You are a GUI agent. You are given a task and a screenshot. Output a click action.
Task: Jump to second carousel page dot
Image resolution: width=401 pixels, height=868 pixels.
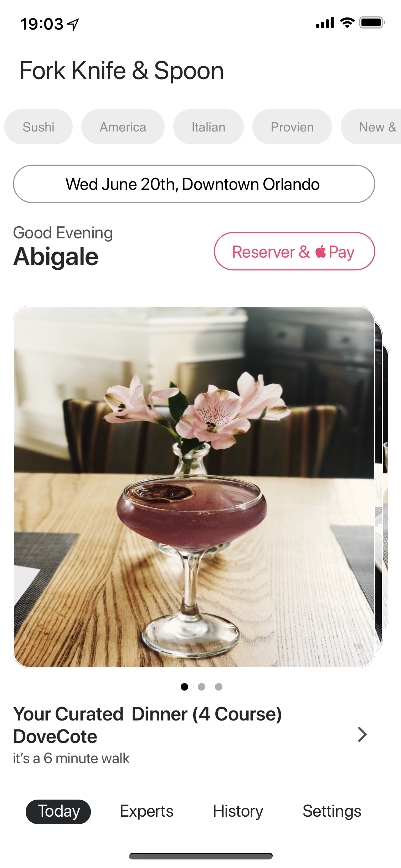pos(201,687)
